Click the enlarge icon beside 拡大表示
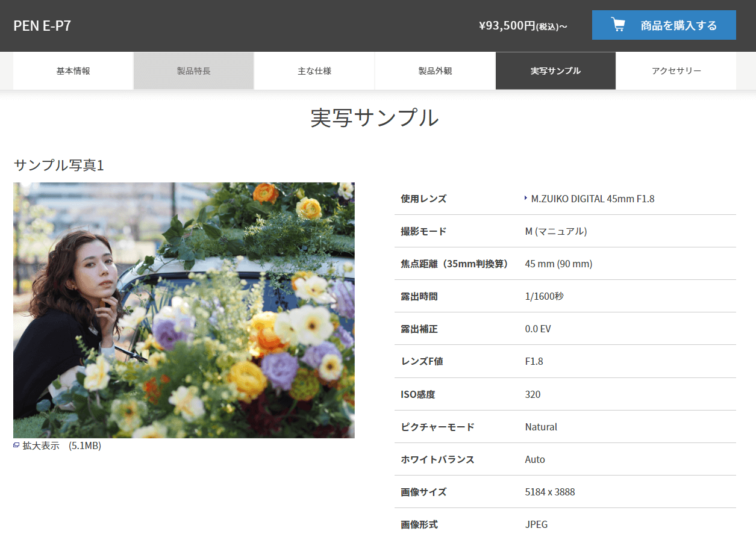This screenshot has height=549, width=756. pyautogui.click(x=16, y=445)
